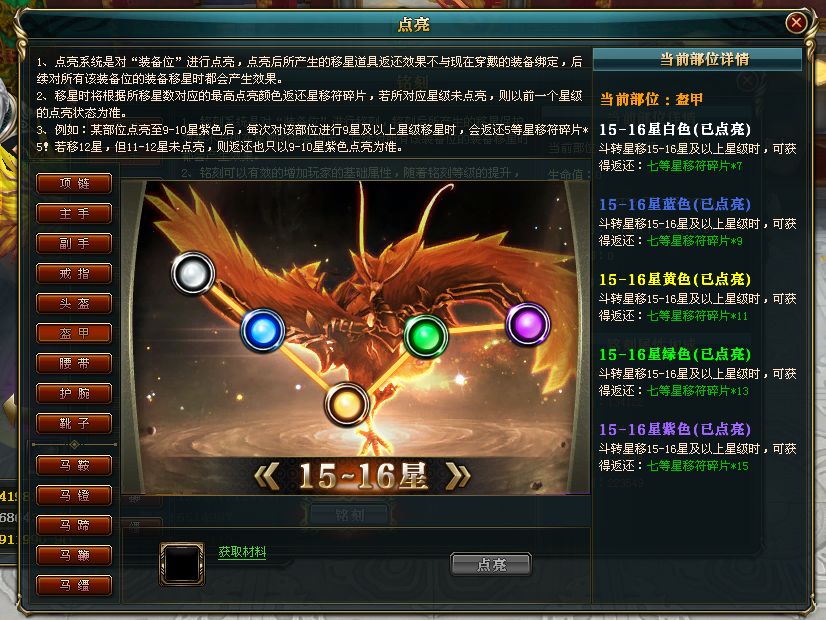Switch to the 副手 slot
This screenshot has height=620, width=826.
coord(74,243)
